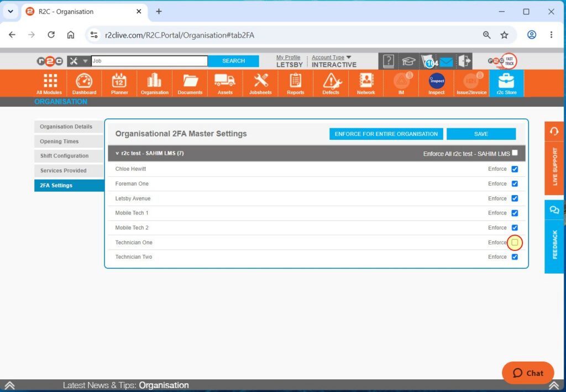
Task: Click the Save button
Action: [x=481, y=134]
